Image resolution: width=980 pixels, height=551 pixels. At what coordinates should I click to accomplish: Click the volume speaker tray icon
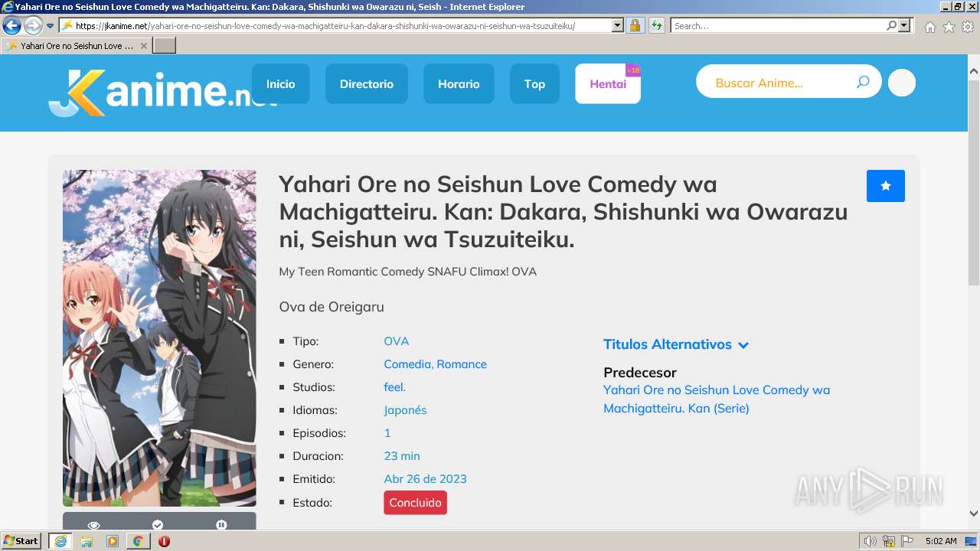point(871,541)
